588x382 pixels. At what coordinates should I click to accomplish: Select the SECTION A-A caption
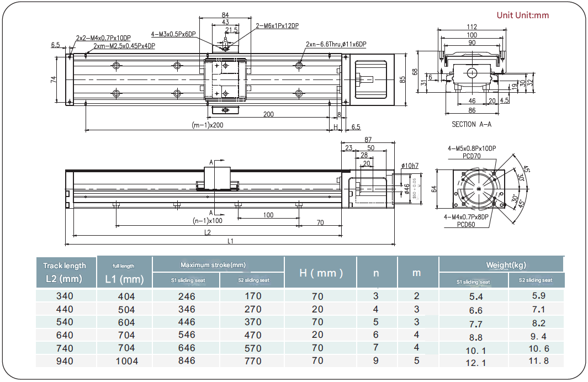471,124
